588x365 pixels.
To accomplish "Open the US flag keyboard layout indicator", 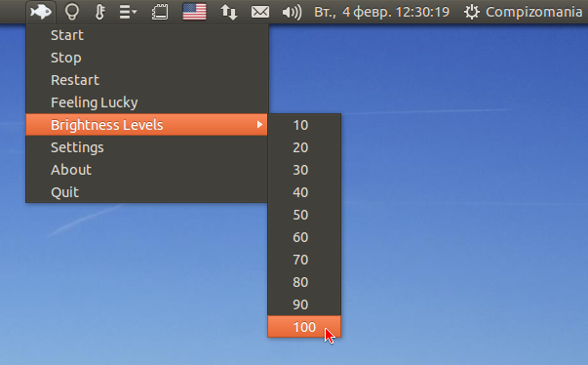I will 194,12.
